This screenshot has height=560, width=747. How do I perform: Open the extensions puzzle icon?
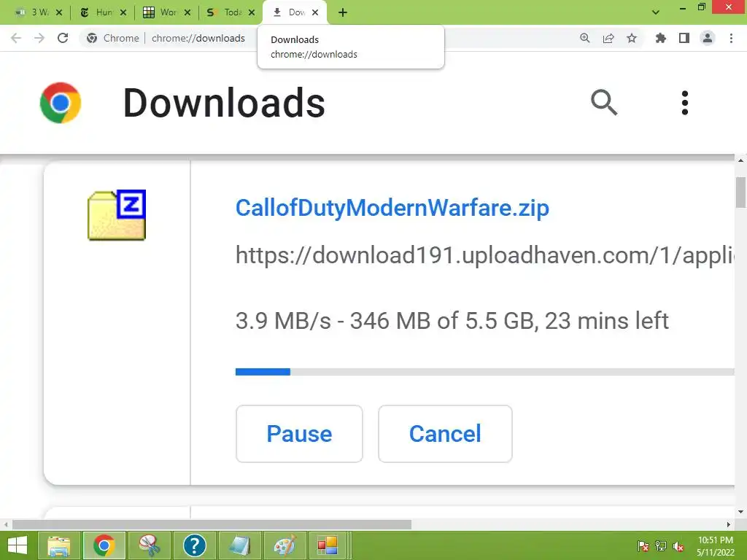tap(661, 38)
